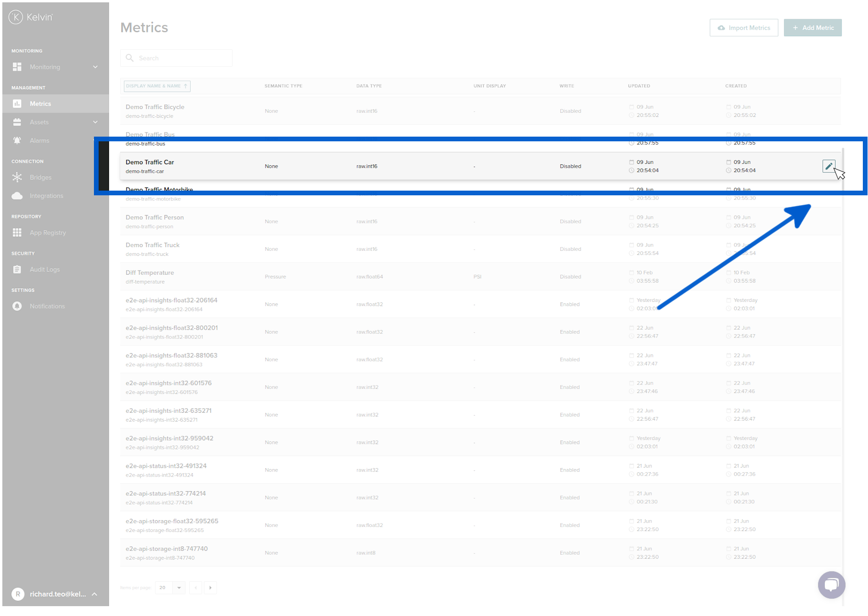Image resolution: width=868 pixels, height=616 pixels.
Task: Click the Add Metric button
Action: click(x=813, y=28)
